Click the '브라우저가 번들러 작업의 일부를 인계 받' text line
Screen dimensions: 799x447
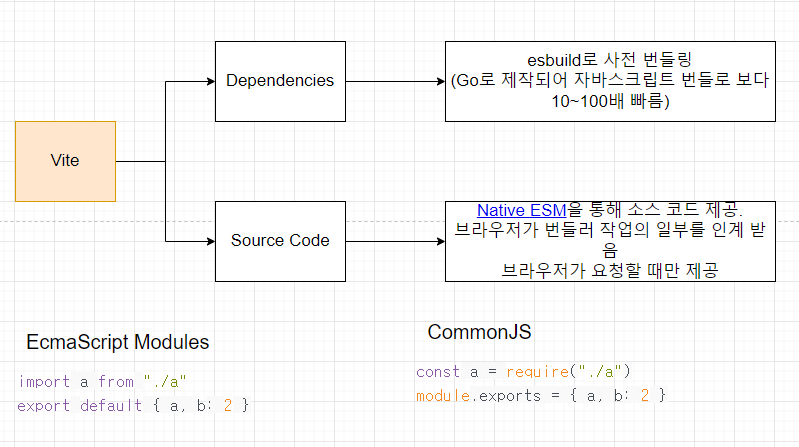(610, 230)
